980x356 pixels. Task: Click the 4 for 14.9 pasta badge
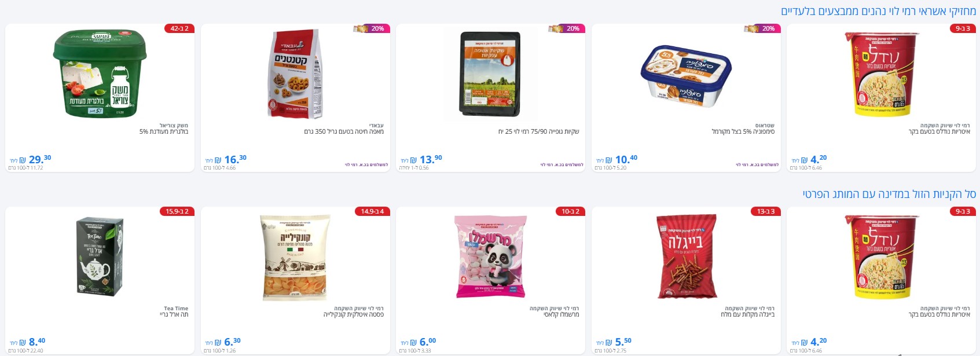tap(372, 211)
